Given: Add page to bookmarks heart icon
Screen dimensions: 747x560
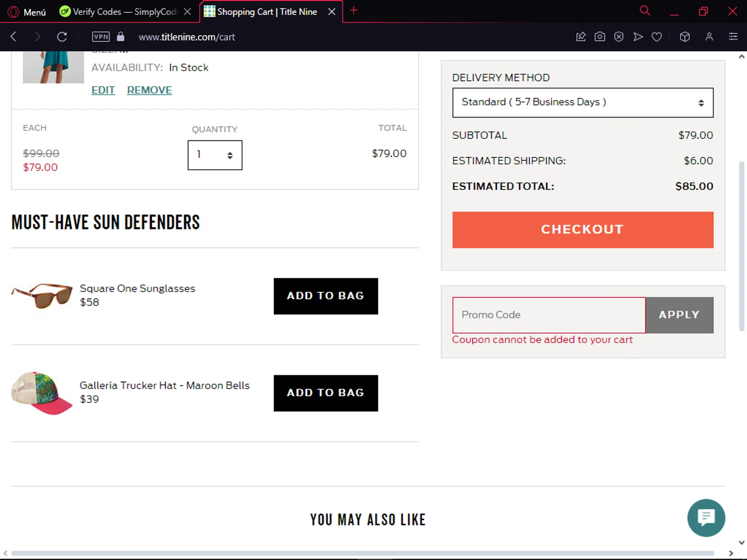Looking at the screenshot, I should pos(657,36).
